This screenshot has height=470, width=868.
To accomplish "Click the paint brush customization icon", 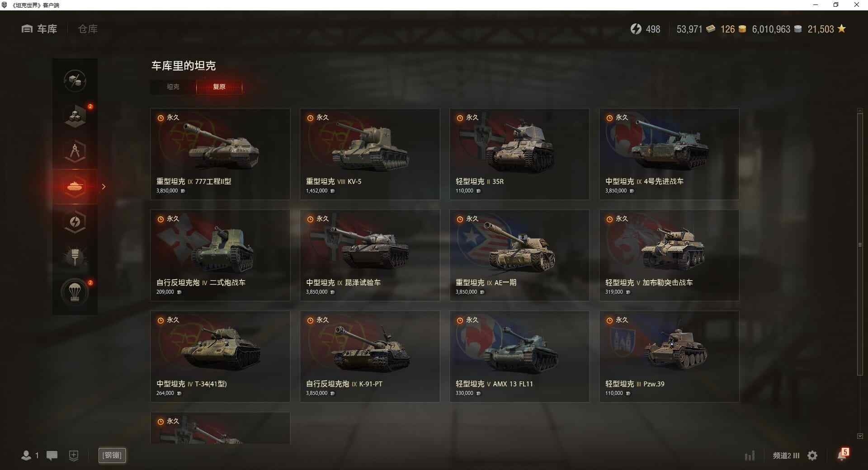I will pos(75,257).
